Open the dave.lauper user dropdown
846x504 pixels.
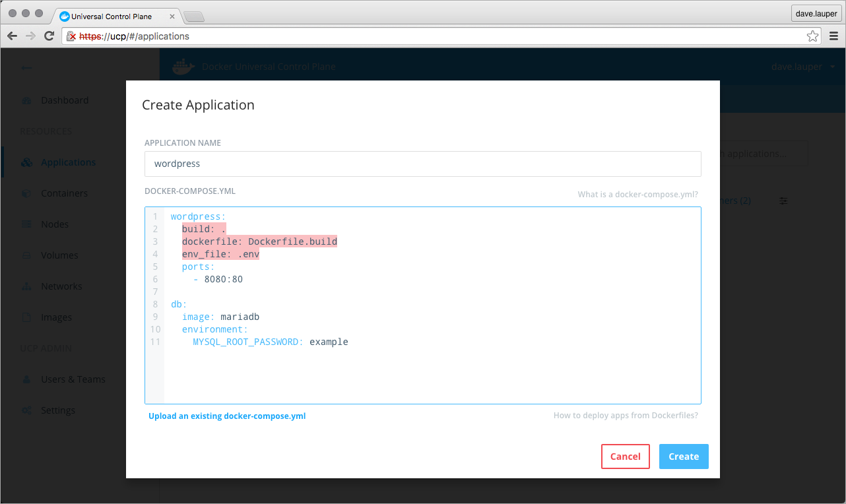802,67
